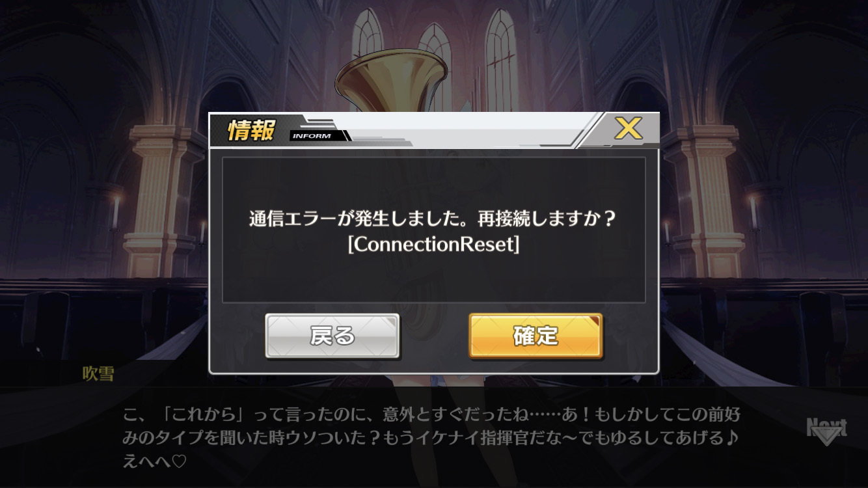
Task: Click the dialogue line ending with えへへ♡
Action: [x=155, y=461]
